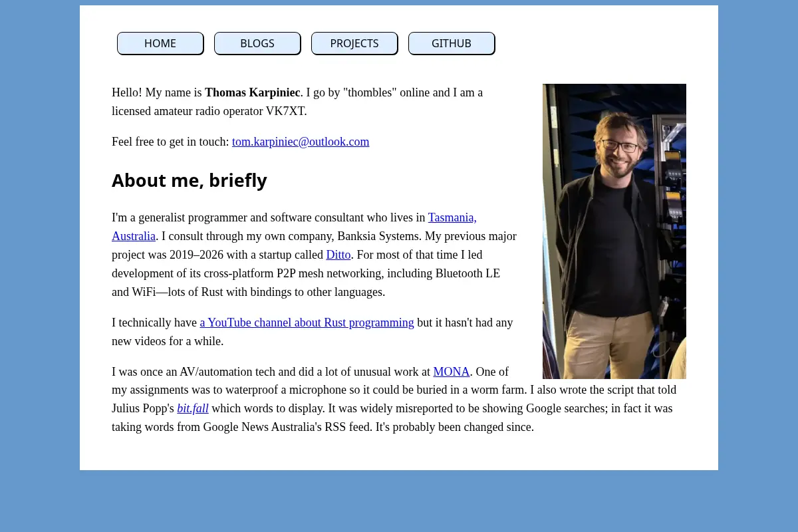Click the "About me, briefly" heading
Viewport: 798px width, 532px height.
[190, 180]
